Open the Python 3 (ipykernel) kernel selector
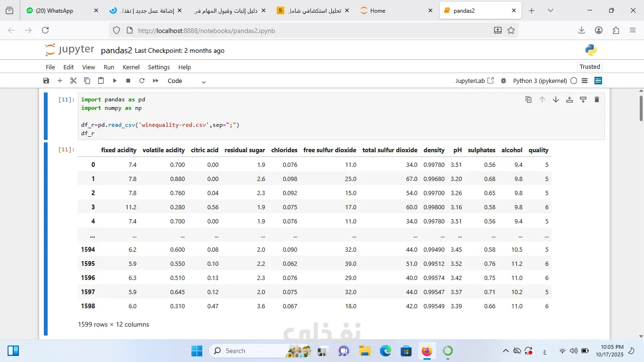This screenshot has height=362, width=644. 540,81
